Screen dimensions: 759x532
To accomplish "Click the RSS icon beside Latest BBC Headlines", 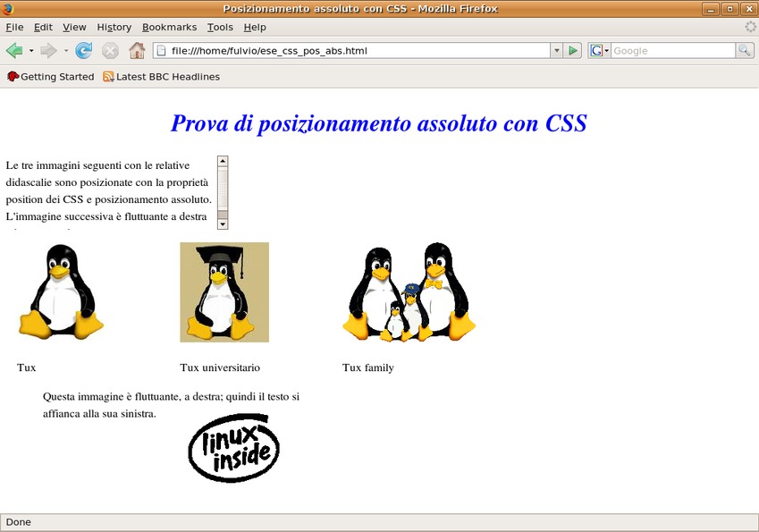I will click(108, 77).
